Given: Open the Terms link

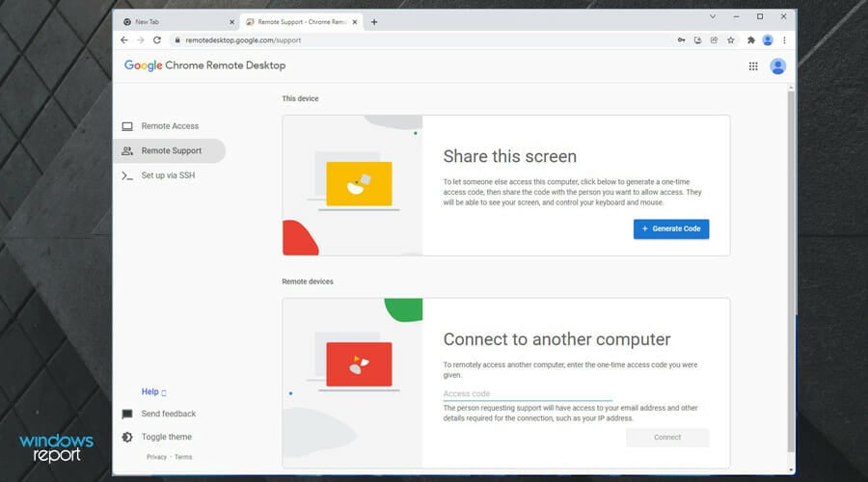Looking at the screenshot, I should pyautogui.click(x=183, y=457).
